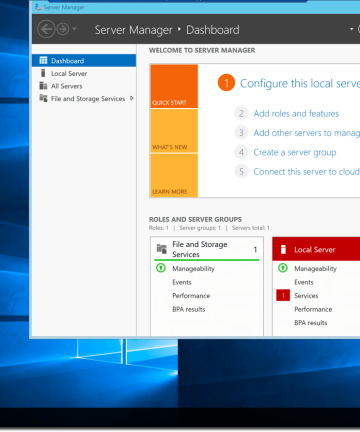The width and height of the screenshot is (360, 432).
Task: Click the server count 1 in File and Storage tile
Action: (255, 249)
